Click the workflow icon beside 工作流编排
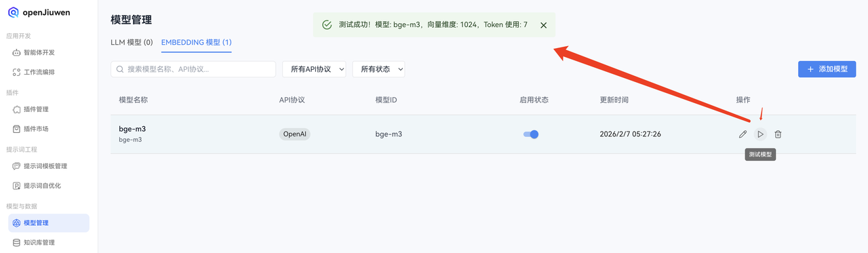The height and width of the screenshot is (253, 868). [x=17, y=72]
